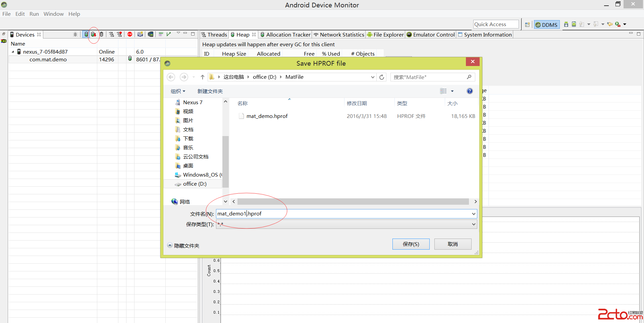This screenshot has height=323, width=644.
Task: Click the Dump View Hierarchy icon
Action: coord(151,34)
